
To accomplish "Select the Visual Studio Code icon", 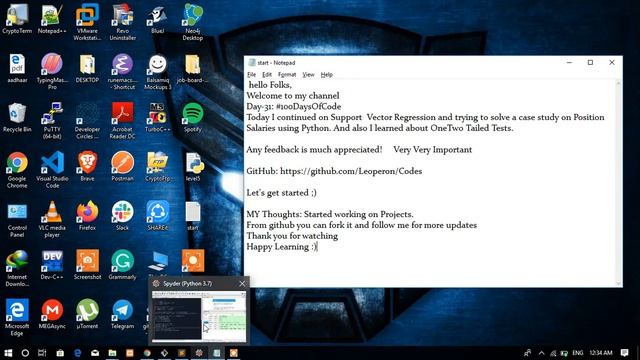I will (52, 170).
